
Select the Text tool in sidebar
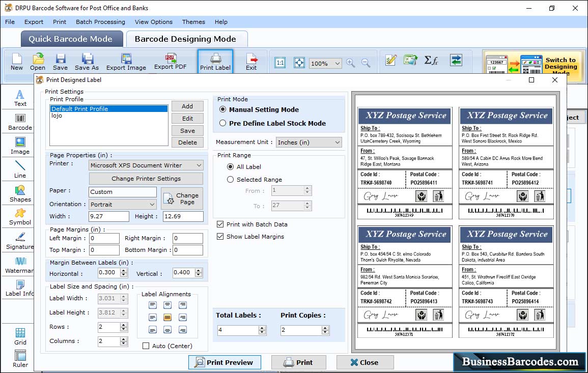coord(20,98)
